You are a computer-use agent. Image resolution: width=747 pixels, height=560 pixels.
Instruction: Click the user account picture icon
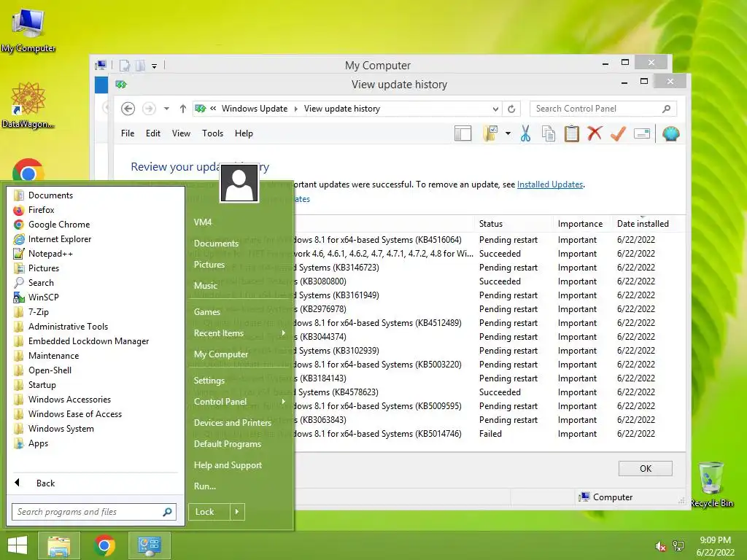(239, 183)
